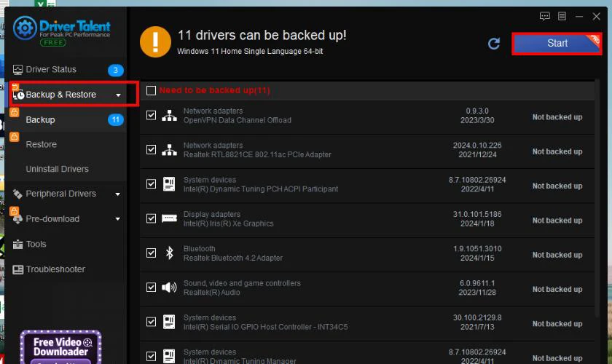This screenshot has height=364, width=612.
Task: Click the network icon for Realtek RTL8821CE adapter
Action: (x=169, y=150)
